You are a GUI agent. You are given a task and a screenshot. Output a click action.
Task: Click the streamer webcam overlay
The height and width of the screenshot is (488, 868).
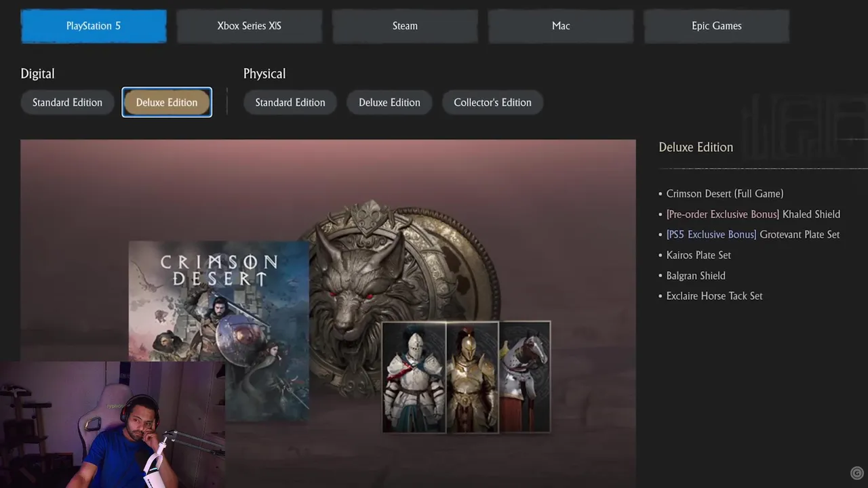113,424
